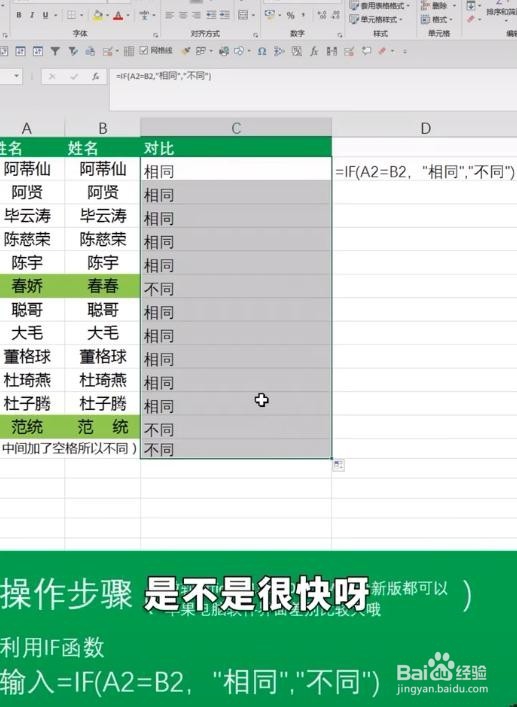This screenshot has width=517, height=707.
Task: Click the clear eraser icon in editing group
Action: click(471, 19)
